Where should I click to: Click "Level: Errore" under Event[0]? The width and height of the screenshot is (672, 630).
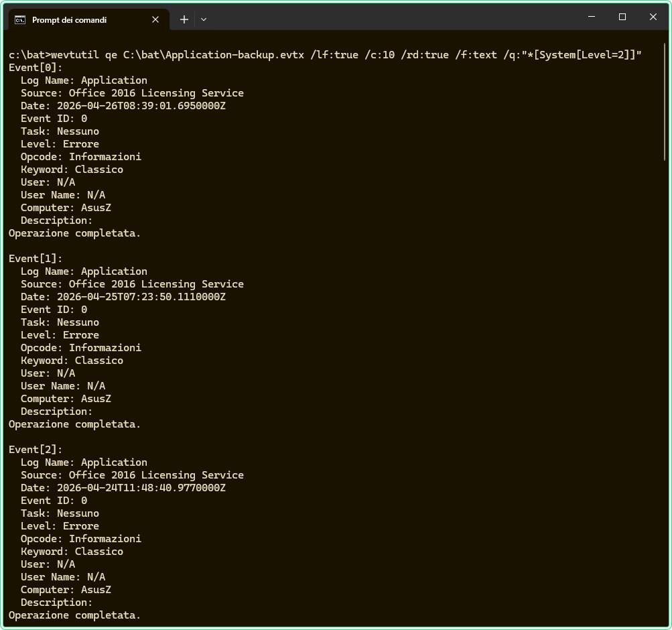pos(60,144)
